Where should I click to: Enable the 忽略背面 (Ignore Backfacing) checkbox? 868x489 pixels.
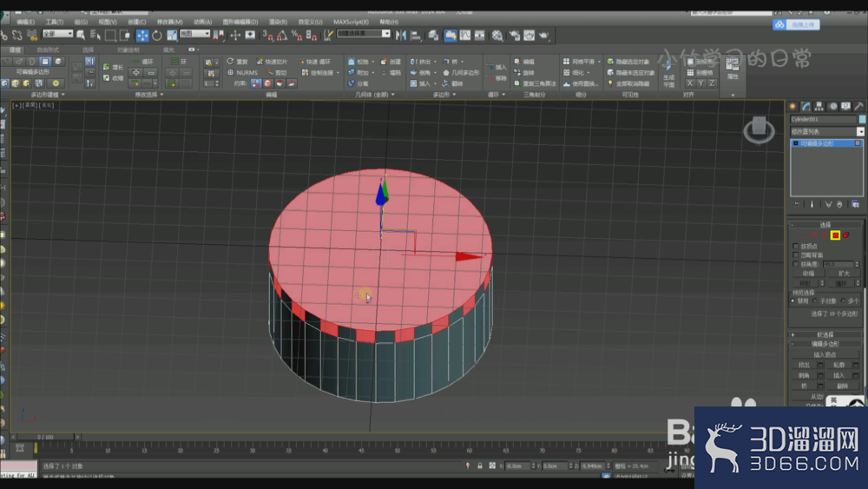coord(796,255)
